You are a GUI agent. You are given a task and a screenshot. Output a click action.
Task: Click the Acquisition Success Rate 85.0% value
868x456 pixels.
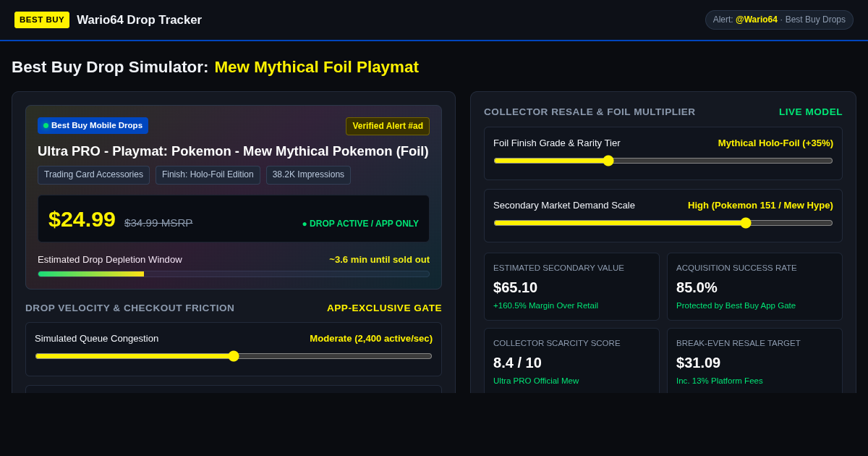click(x=697, y=287)
